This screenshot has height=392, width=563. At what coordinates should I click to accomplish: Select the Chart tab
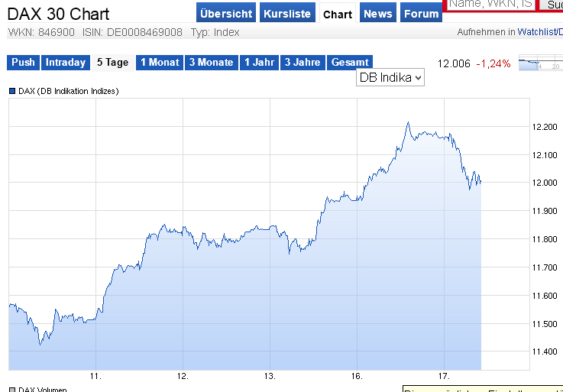(338, 13)
